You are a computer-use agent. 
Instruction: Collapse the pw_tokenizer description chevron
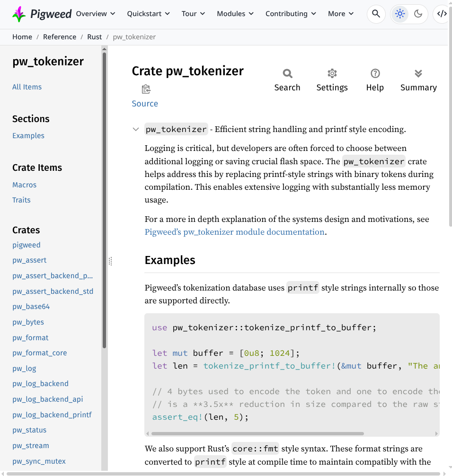[136, 129]
